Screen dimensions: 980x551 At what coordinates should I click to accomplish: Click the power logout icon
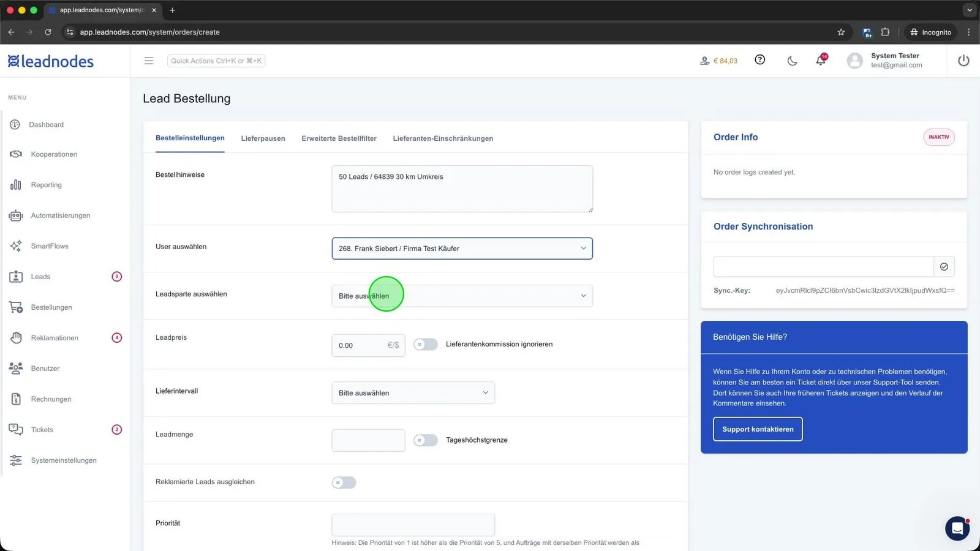[963, 61]
